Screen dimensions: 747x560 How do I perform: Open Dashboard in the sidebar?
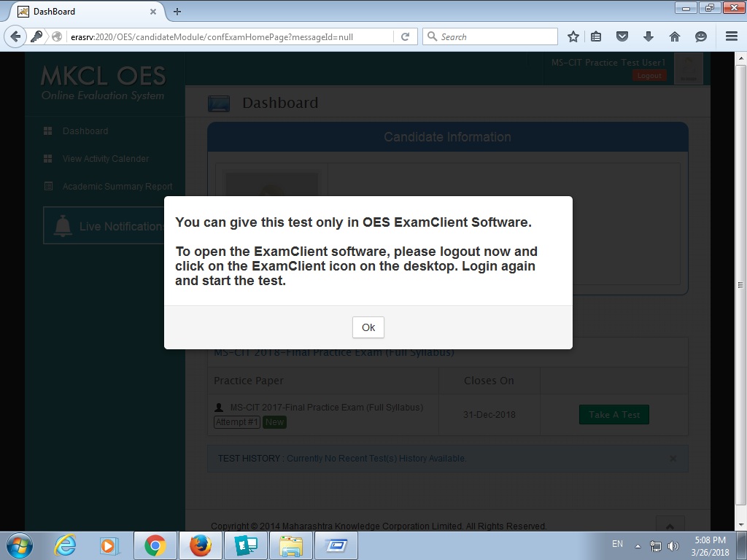click(x=85, y=131)
